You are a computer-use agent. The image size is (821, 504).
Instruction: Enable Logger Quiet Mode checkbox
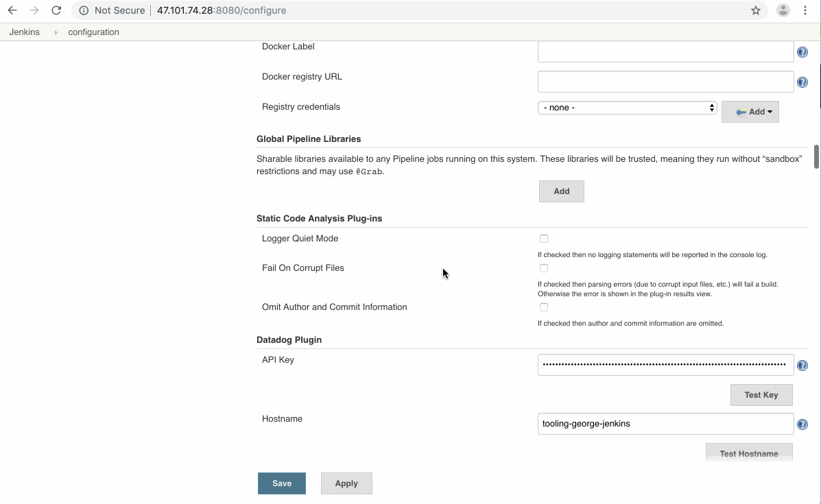pyautogui.click(x=544, y=239)
